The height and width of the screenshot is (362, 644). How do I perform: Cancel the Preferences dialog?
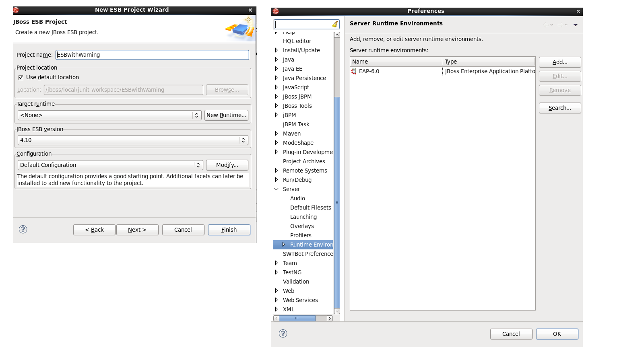pos(511,334)
